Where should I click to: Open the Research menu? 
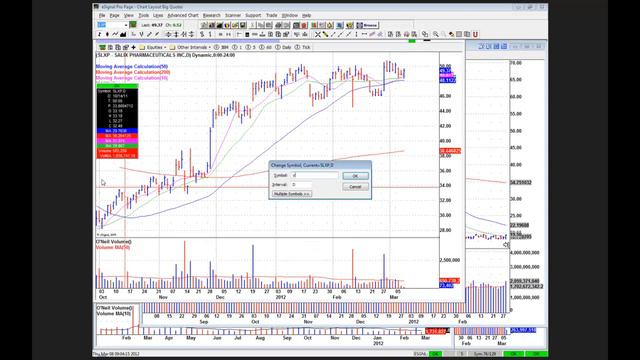211,16
